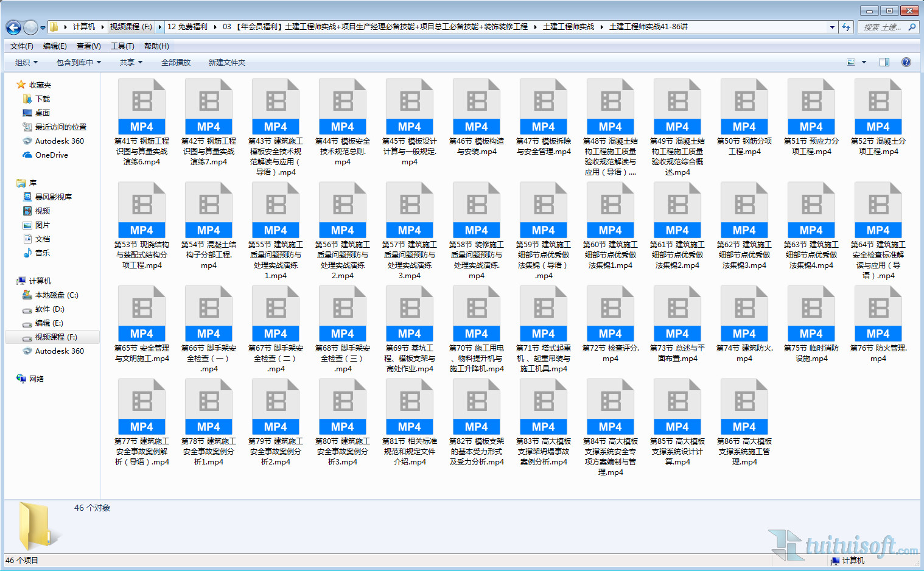Screen dimensions: 924x571
Task: Open the 工具(T) menu
Action: tap(122, 46)
